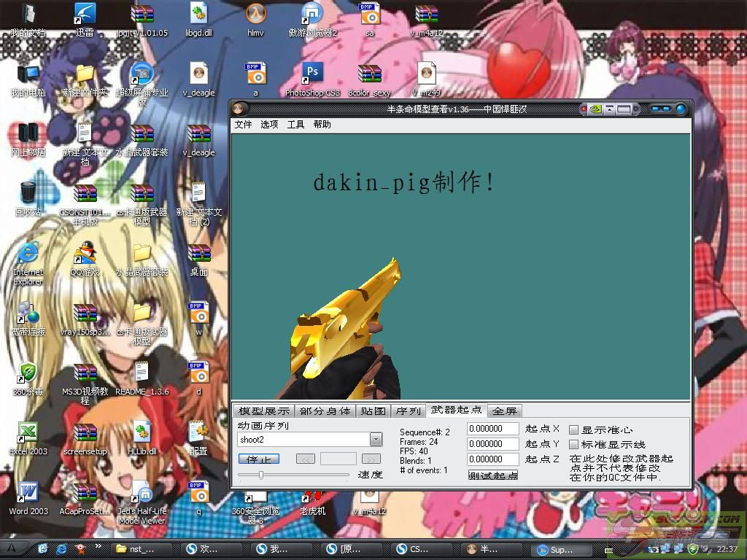Viewport: 747px width, 560px height.
Task: Select 网上邻居 desktop icon
Action: point(28,139)
